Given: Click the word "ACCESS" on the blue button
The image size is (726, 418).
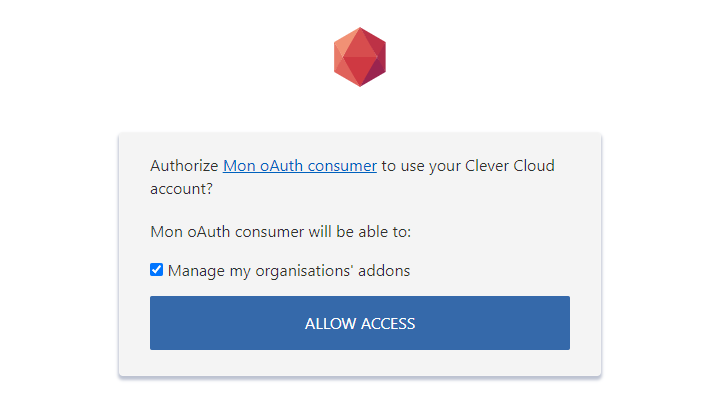Looking at the screenshot, I should point(388,324).
